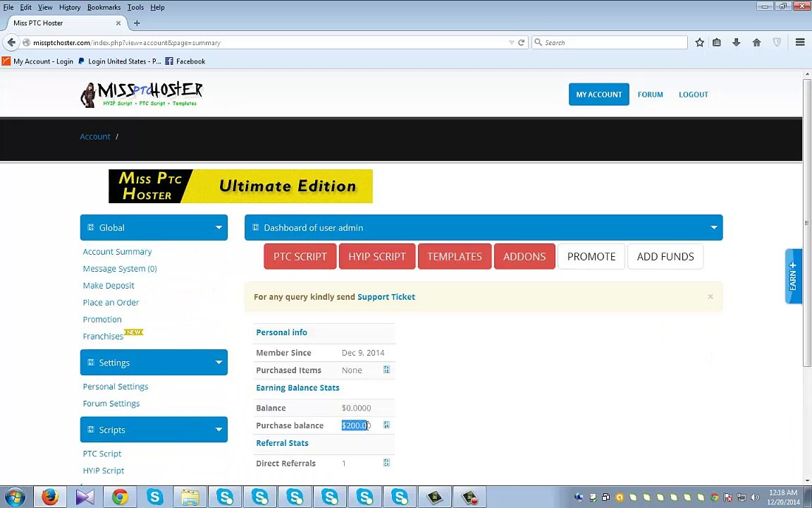This screenshot has height=508, width=812.
Task: Click the Firefox back arrow button
Action: pyautogui.click(x=12, y=42)
